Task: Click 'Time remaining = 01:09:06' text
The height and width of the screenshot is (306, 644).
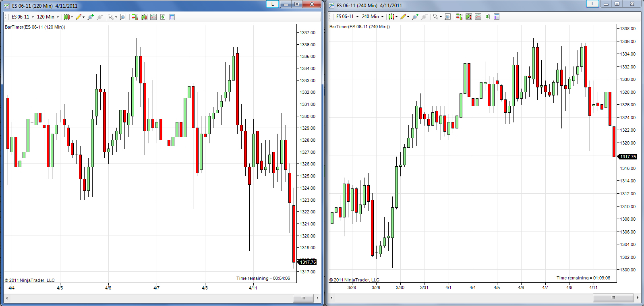Action: [x=583, y=278]
